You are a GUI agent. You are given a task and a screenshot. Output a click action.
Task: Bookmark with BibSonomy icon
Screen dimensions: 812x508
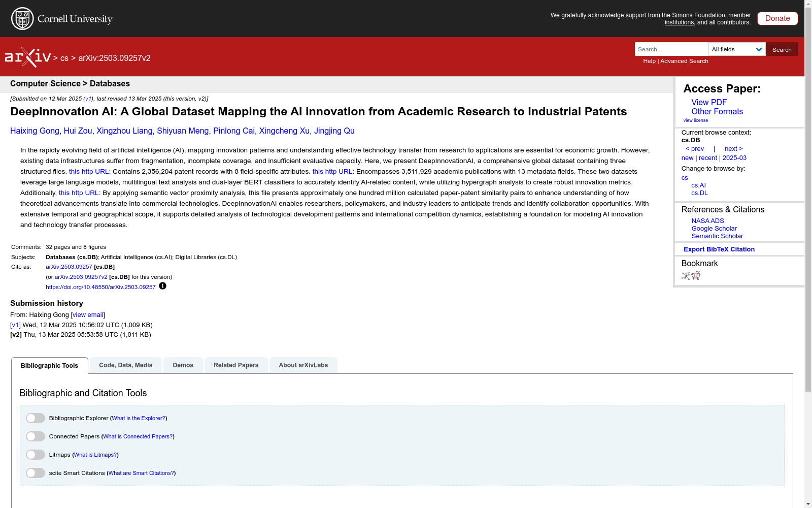point(686,275)
